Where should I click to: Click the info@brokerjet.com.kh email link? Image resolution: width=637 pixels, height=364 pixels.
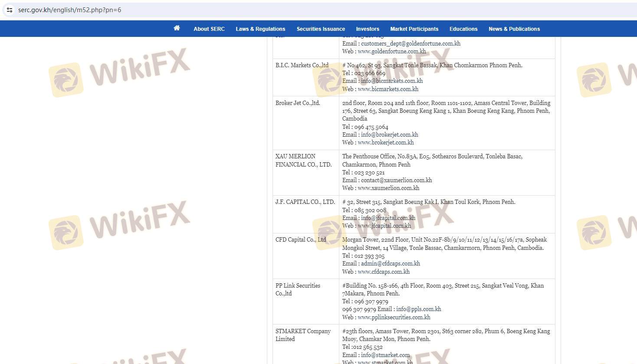click(390, 134)
